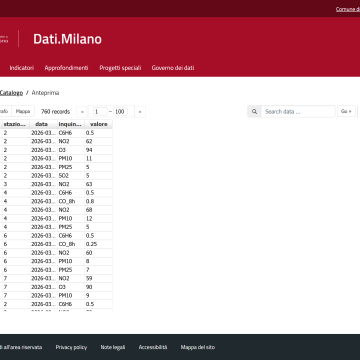This screenshot has height=360, width=360.
Task: Click the stazio... column header
Action: pyautogui.click(x=16, y=124)
